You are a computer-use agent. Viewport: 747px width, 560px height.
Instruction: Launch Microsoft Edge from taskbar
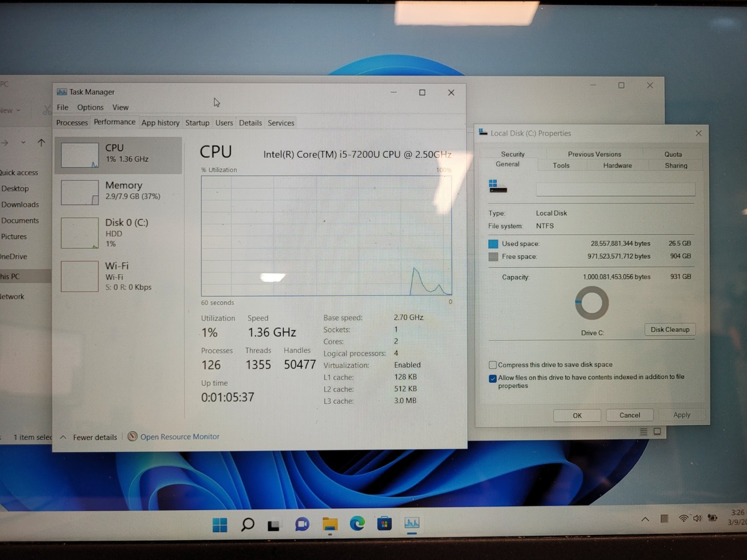pos(357,524)
